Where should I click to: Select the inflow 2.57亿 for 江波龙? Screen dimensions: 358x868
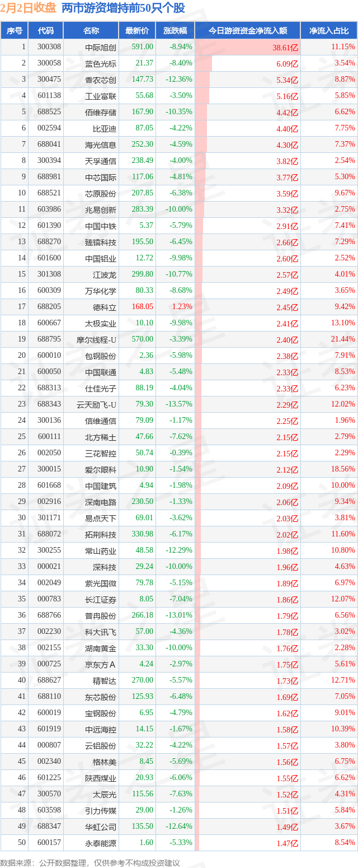point(288,275)
